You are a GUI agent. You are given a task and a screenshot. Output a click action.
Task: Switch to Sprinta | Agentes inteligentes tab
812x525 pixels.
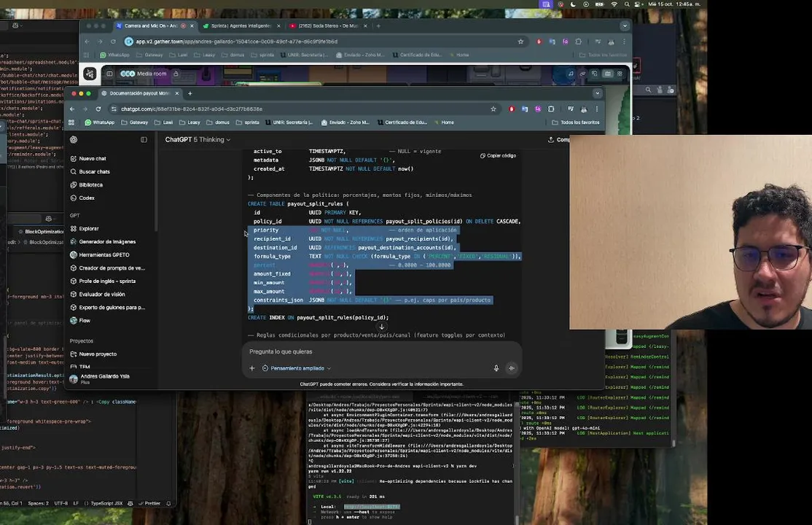241,26
